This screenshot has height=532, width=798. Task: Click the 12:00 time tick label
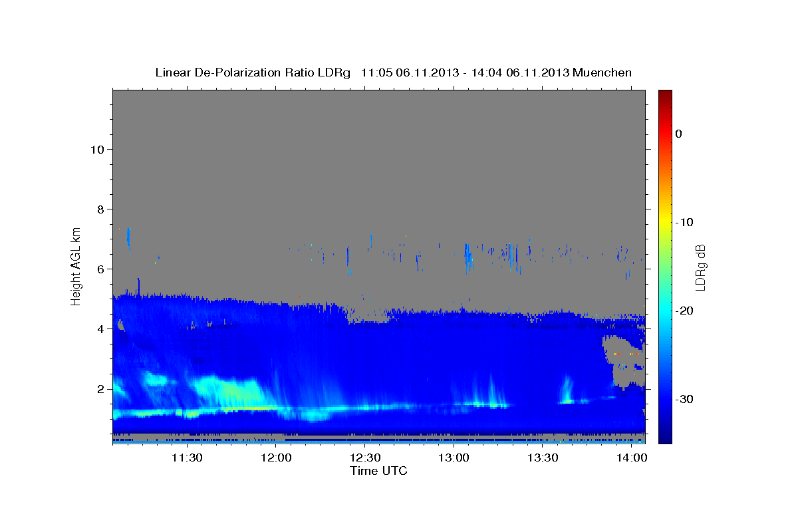click(x=276, y=458)
